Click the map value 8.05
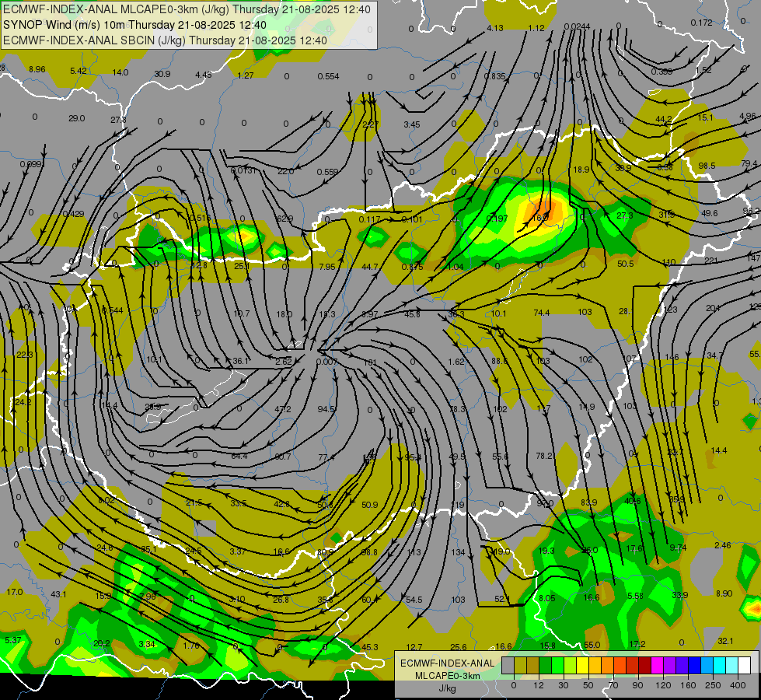The height and width of the screenshot is (700, 761). [x=547, y=598]
